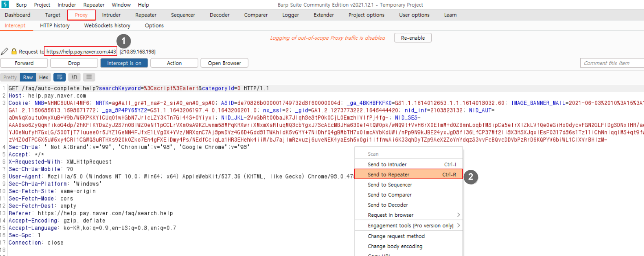Switch to Raw view
Viewport: 644px width, 256px height.
[x=28, y=77]
